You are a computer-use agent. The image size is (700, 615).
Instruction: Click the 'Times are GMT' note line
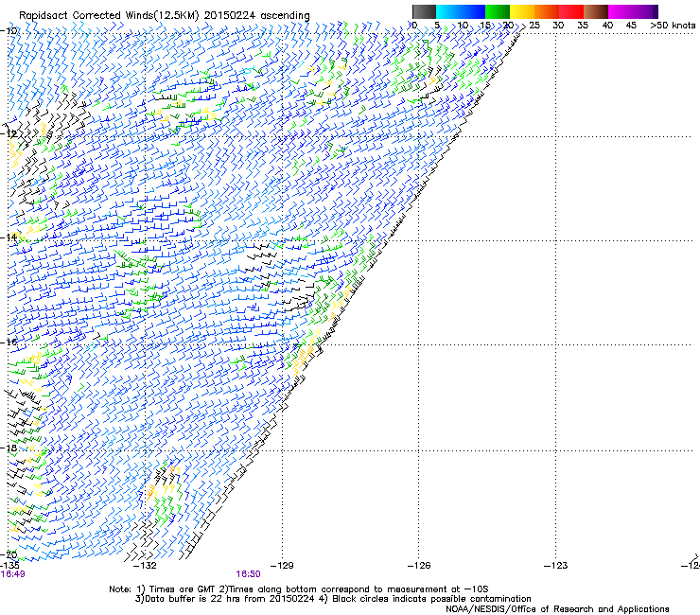[x=298, y=589]
